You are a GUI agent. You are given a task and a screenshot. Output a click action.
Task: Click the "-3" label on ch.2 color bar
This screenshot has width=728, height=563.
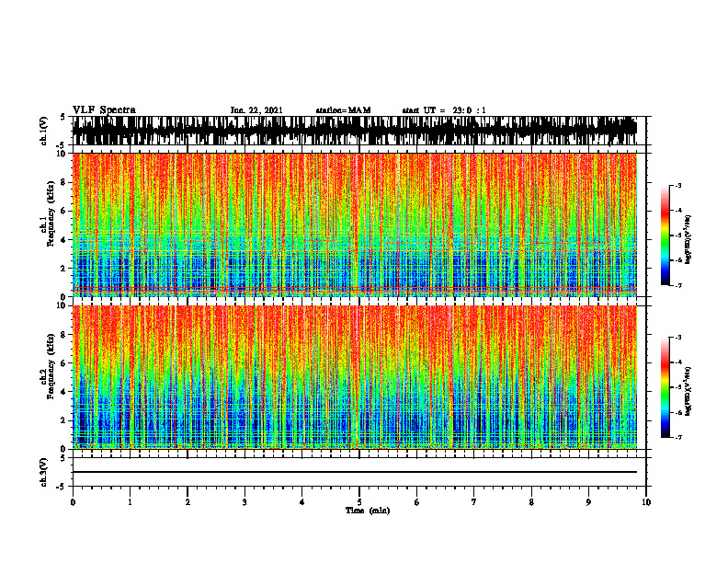point(677,338)
